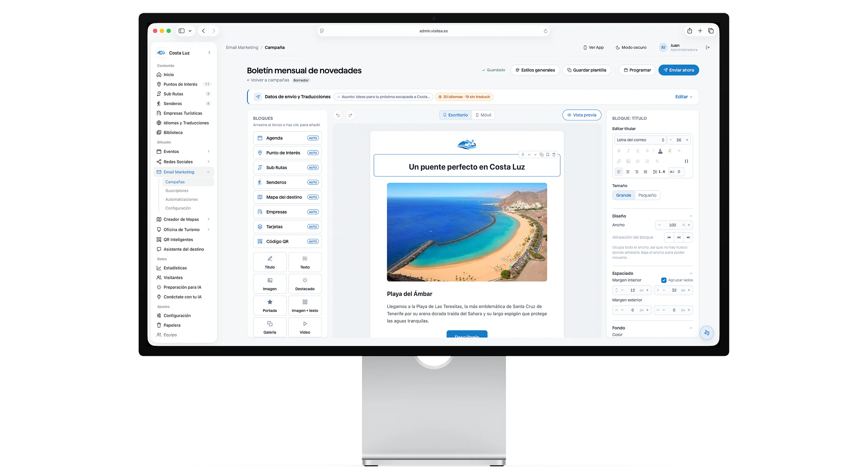Insert a variable with curly braces icon

click(x=686, y=161)
